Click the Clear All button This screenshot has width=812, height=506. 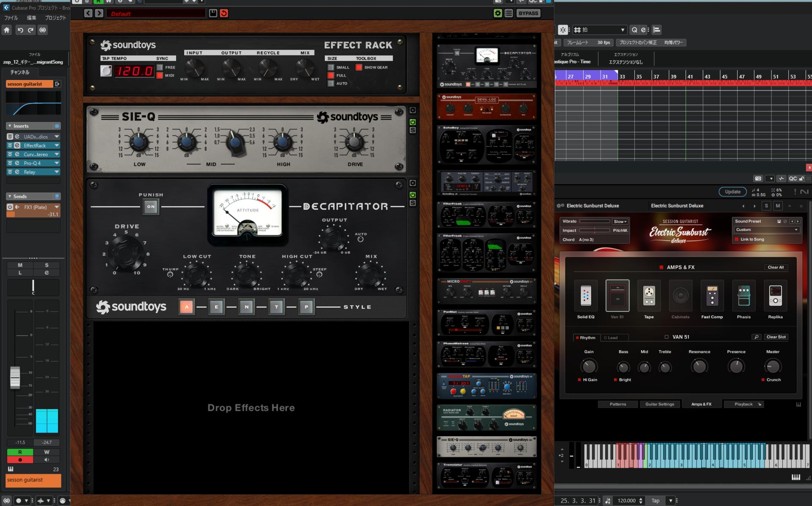tap(776, 267)
